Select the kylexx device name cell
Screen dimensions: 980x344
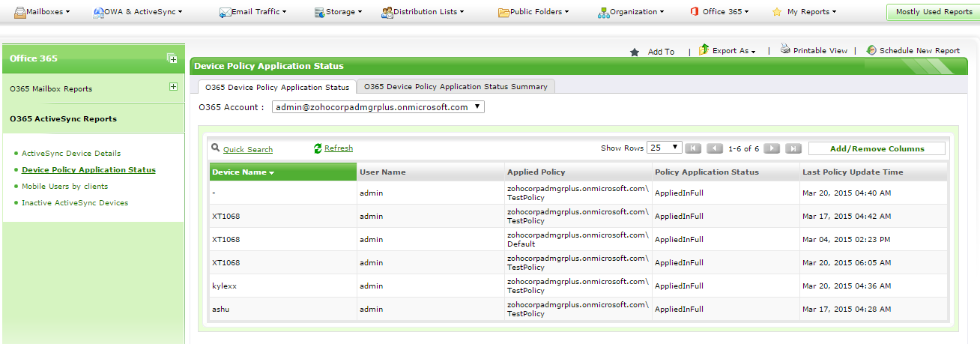[x=282, y=286]
